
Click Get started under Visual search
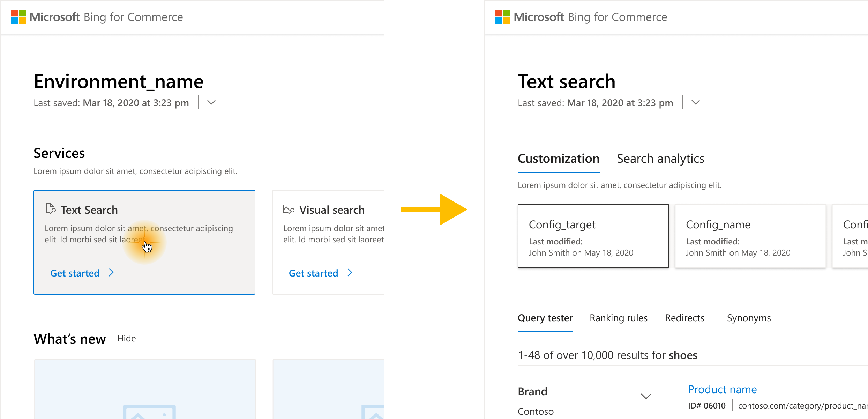(x=314, y=273)
